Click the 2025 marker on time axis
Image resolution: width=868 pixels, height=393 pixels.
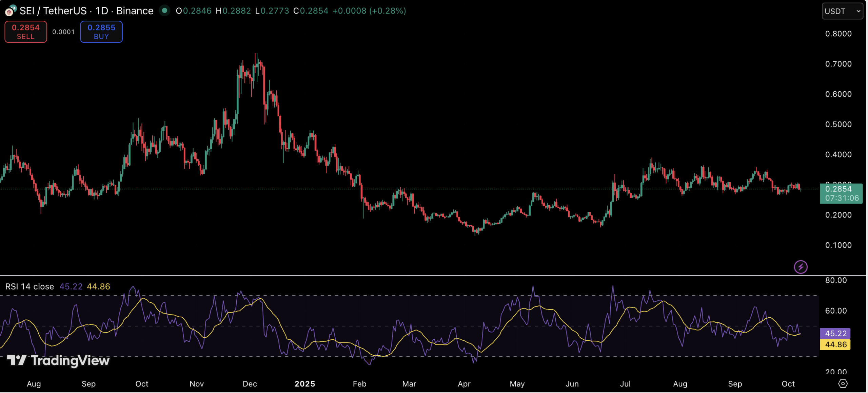pos(304,384)
